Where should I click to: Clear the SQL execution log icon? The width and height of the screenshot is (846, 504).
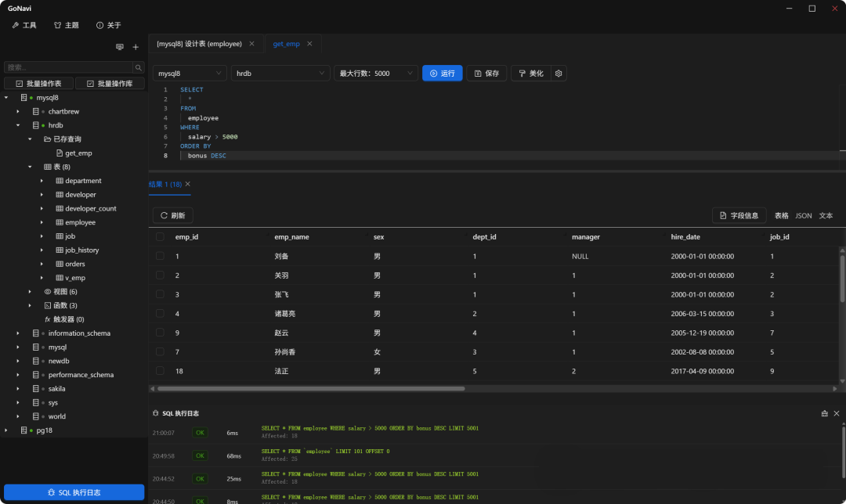tap(824, 413)
